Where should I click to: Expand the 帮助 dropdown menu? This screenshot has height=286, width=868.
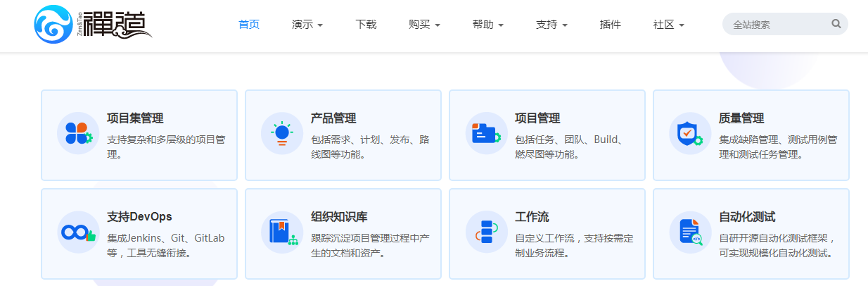tap(488, 24)
